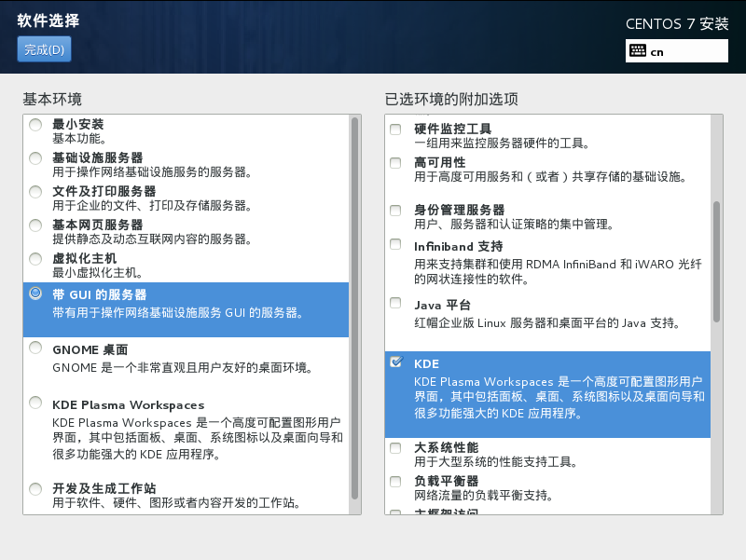Select the 虚拟化主机 radio button
746x560 pixels.
pos(35,259)
